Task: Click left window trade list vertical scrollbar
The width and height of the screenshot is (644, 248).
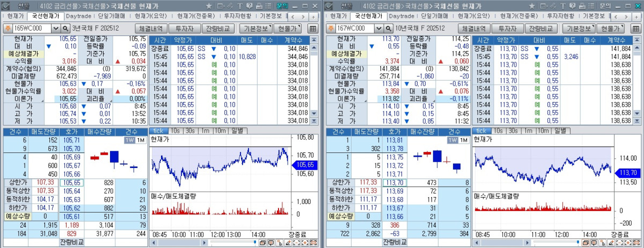Action: [x=315, y=81]
